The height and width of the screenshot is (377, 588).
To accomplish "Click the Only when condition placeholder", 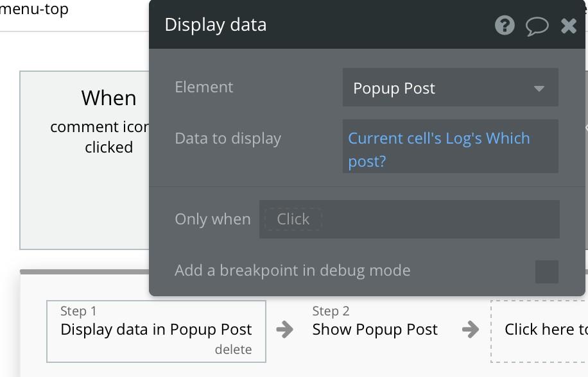I will pos(293,219).
